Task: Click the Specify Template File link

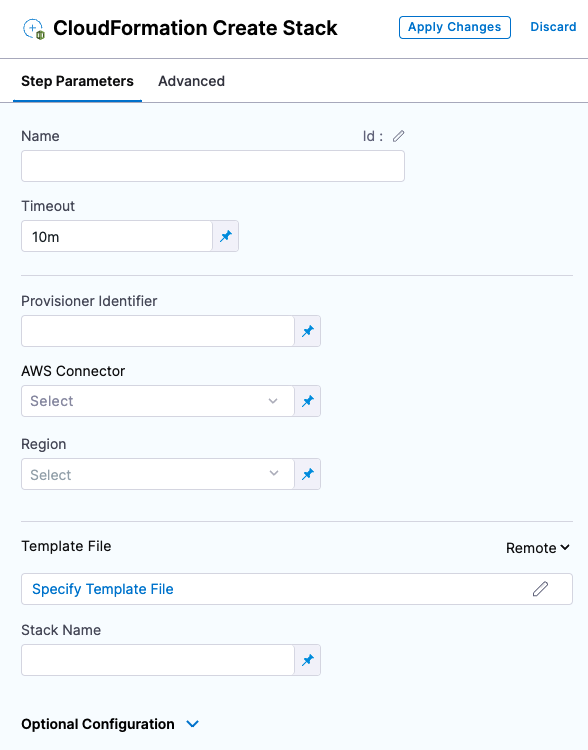Action: tap(103, 589)
